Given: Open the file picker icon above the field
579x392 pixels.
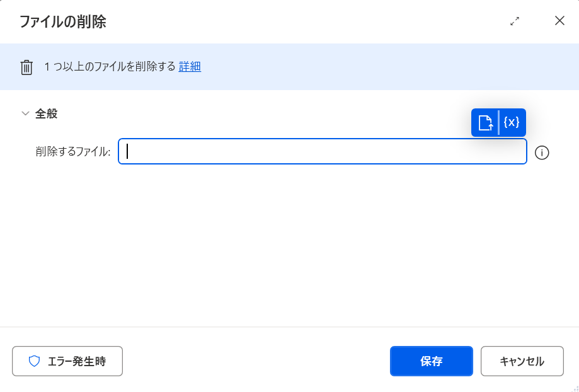Looking at the screenshot, I should pos(485,123).
